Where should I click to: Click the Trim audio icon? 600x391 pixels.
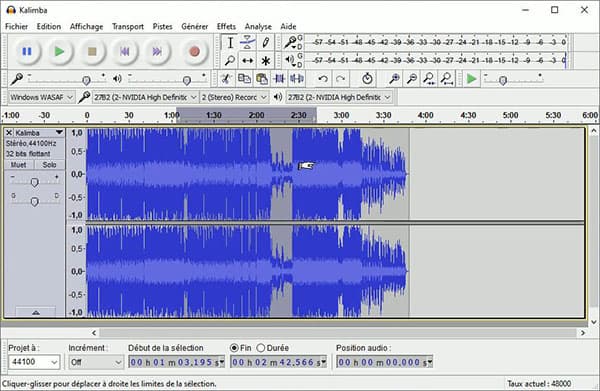point(279,79)
